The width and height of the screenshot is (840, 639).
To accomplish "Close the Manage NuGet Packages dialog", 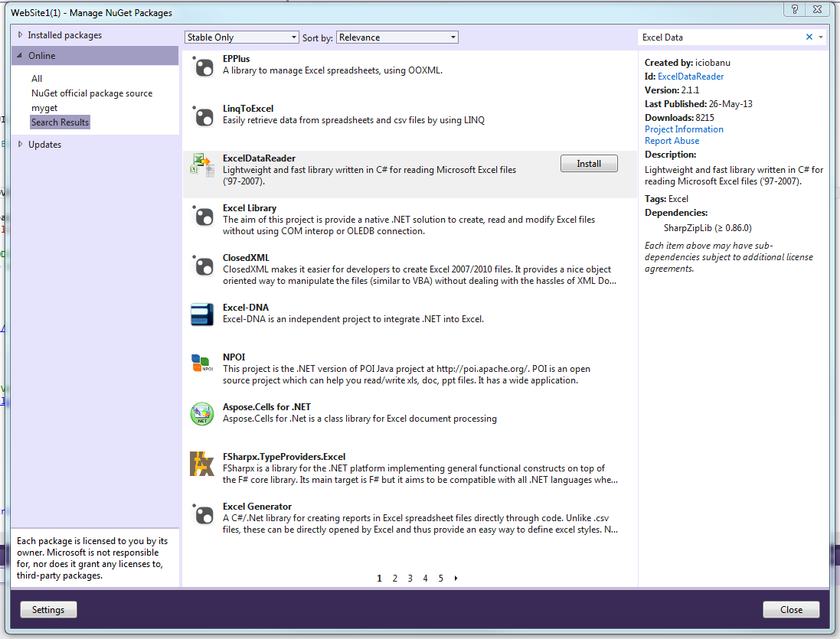I will [791, 610].
